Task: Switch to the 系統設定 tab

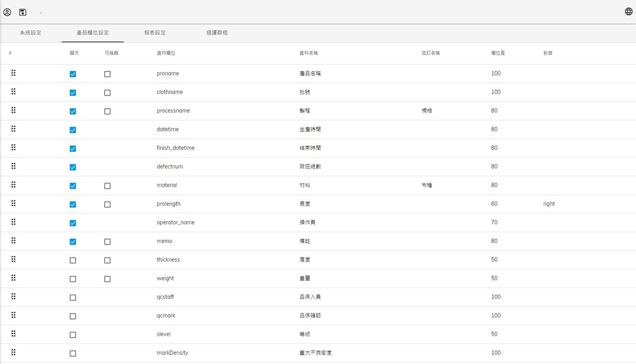Action: coord(30,33)
